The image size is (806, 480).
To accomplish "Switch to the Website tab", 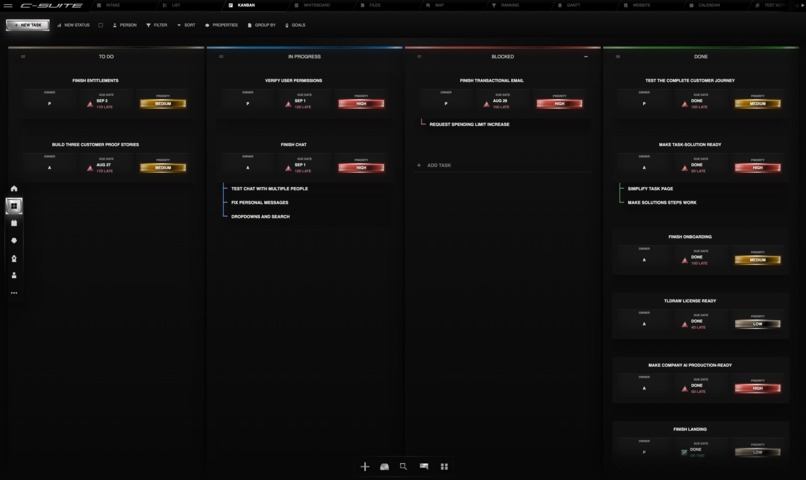I will (x=637, y=5).
